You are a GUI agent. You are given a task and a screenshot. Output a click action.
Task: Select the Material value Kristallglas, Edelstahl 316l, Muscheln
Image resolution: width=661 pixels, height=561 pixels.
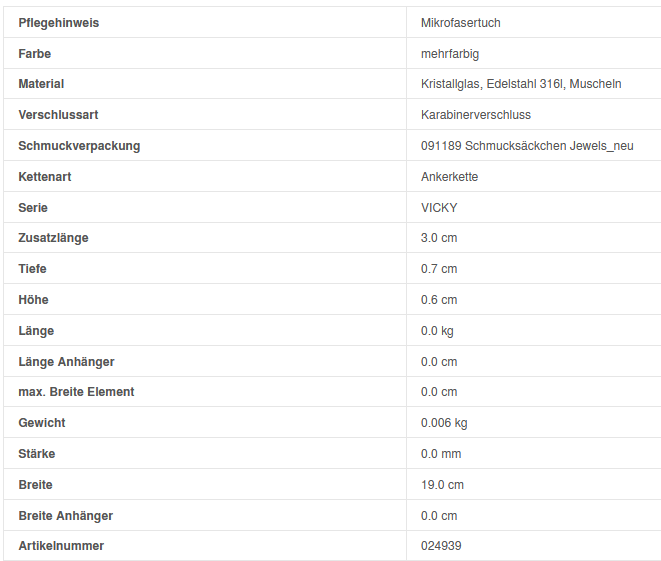(521, 84)
